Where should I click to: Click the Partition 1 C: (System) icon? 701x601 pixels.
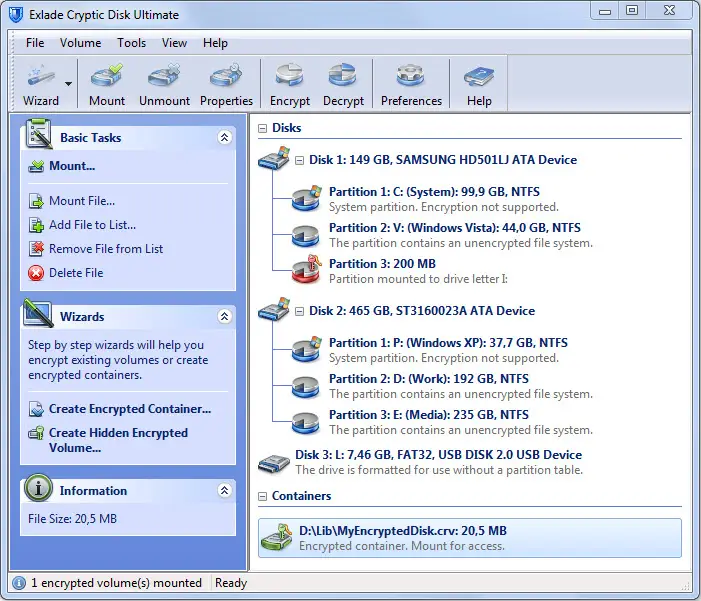306,198
